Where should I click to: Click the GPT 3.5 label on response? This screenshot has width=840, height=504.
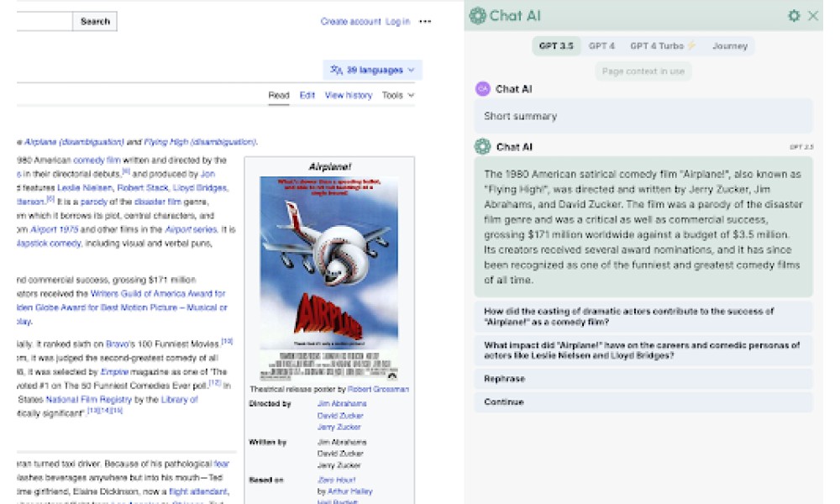click(x=801, y=147)
